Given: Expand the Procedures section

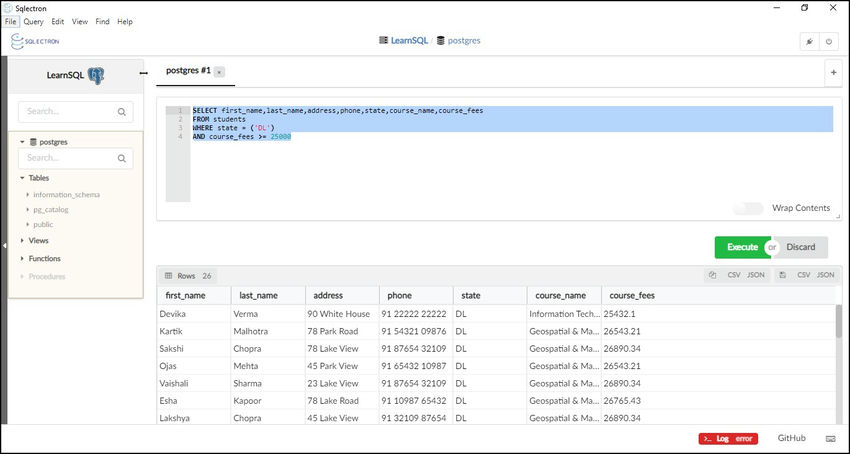Looking at the screenshot, I should [22, 277].
